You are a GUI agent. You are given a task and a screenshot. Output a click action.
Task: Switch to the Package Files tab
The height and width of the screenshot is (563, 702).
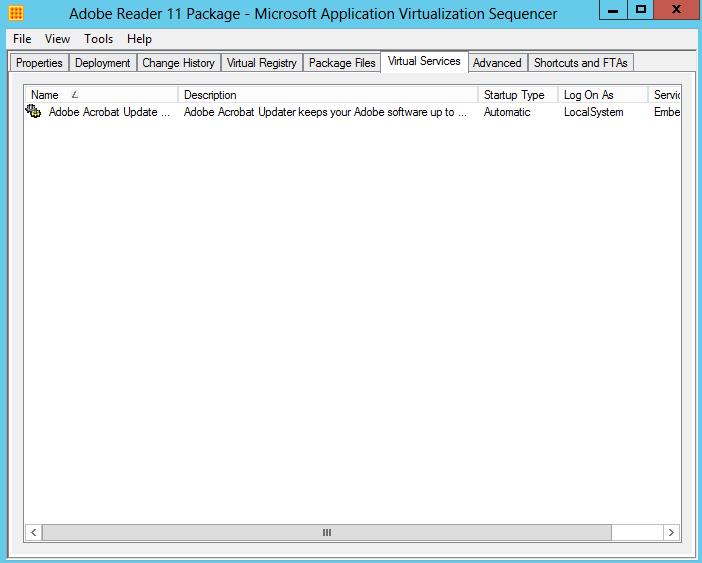coord(342,63)
